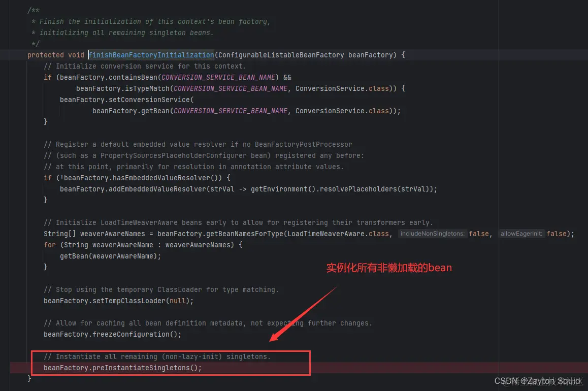Click LoadTimeWeaverAware.class argument

tap(338, 234)
